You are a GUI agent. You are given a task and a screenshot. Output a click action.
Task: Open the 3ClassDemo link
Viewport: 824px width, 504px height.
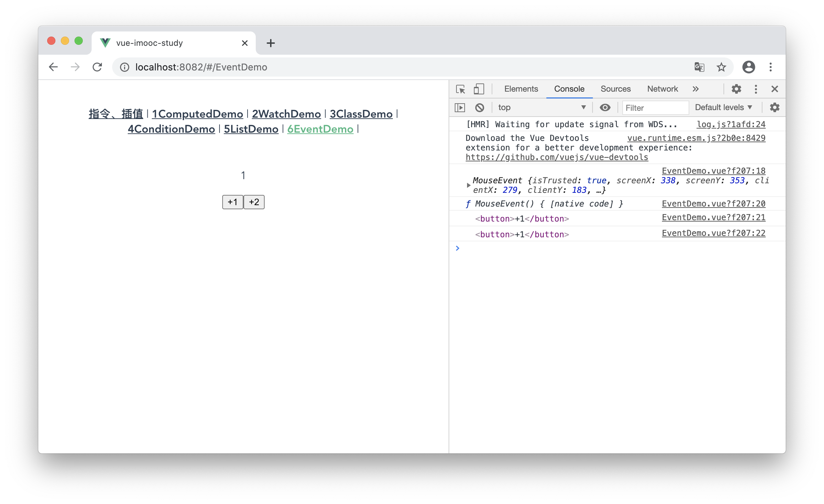(361, 114)
